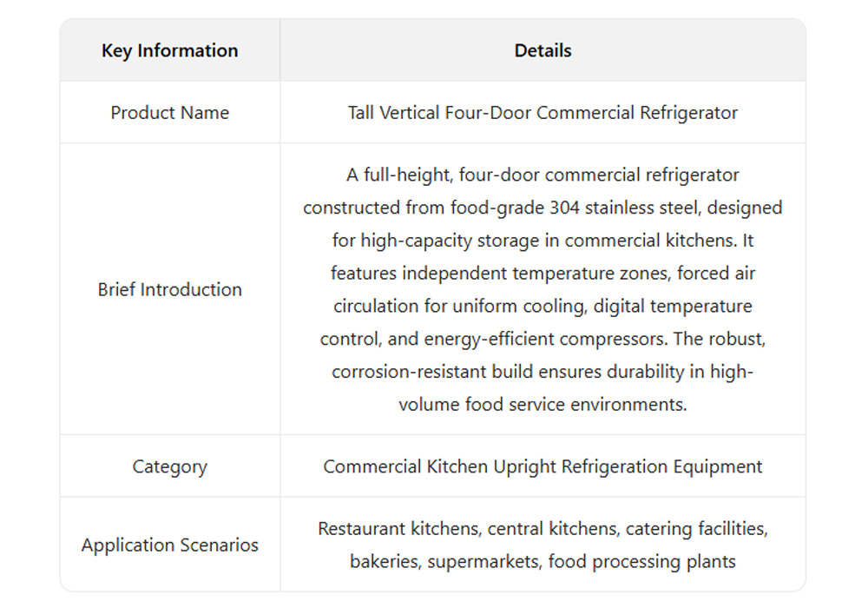Click the Commercial Kitchen Upright Refrigeration Equipment cell
The width and height of the screenshot is (868, 608).
click(x=542, y=466)
